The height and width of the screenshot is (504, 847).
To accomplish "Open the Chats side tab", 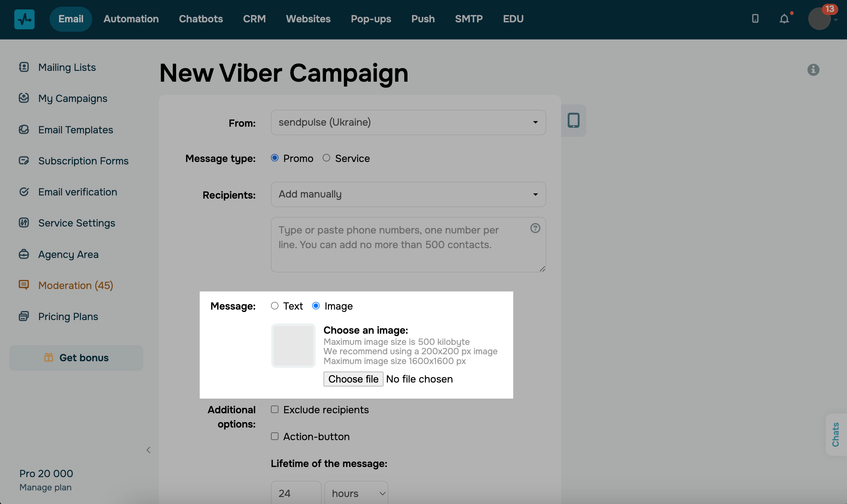I will coord(836,435).
